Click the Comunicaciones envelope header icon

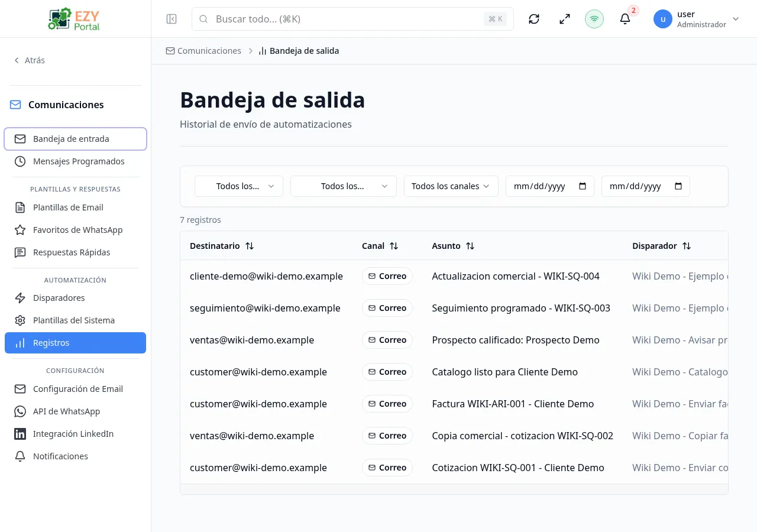click(x=15, y=105)
